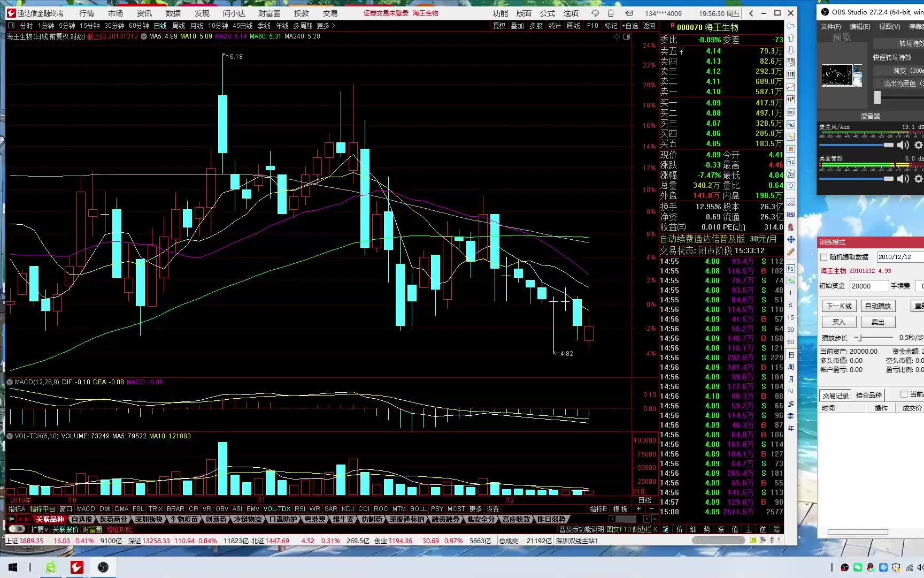Click the mail envelope icon in title bar
924x578 pixels.
pyautogui.click(x=629, y=13)
